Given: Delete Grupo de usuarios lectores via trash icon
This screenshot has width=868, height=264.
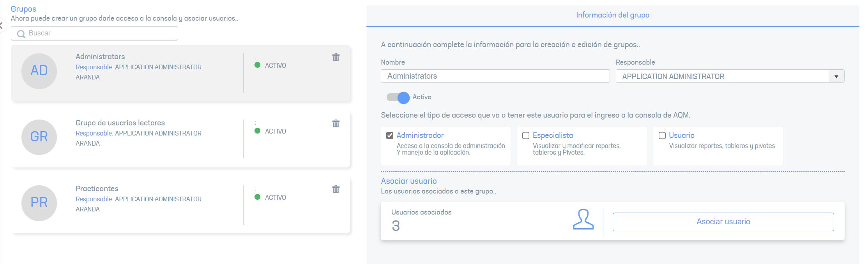Looking at the screenshot, I should 336,124.
